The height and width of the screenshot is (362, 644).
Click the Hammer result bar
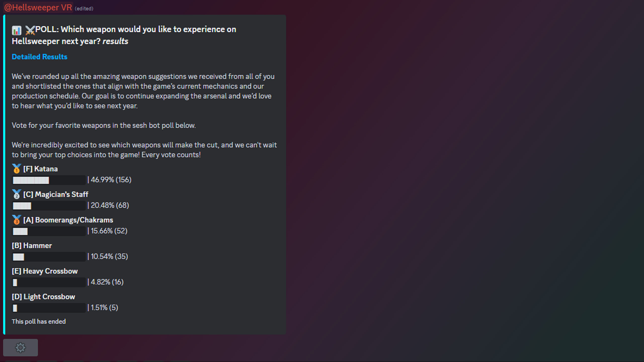pos(49,257)
